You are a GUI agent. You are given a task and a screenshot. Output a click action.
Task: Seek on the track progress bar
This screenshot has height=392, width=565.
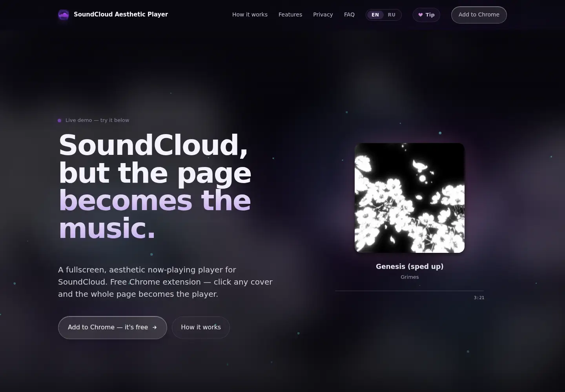pyautogui.click(x=410, y=291)
